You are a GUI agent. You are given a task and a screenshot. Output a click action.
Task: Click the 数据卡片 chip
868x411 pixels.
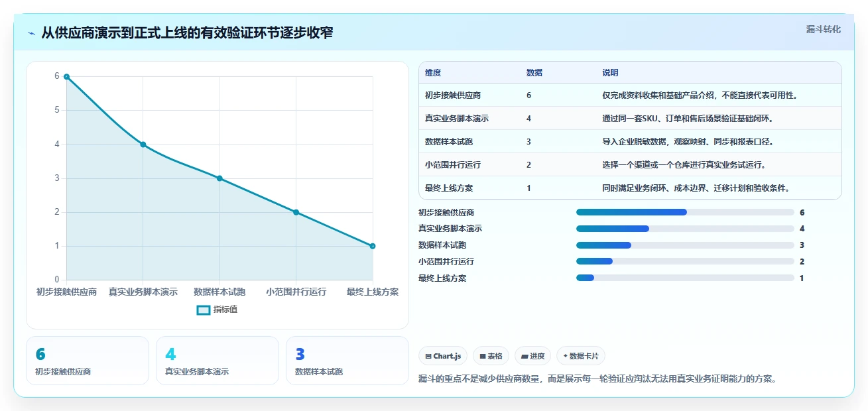580,356
